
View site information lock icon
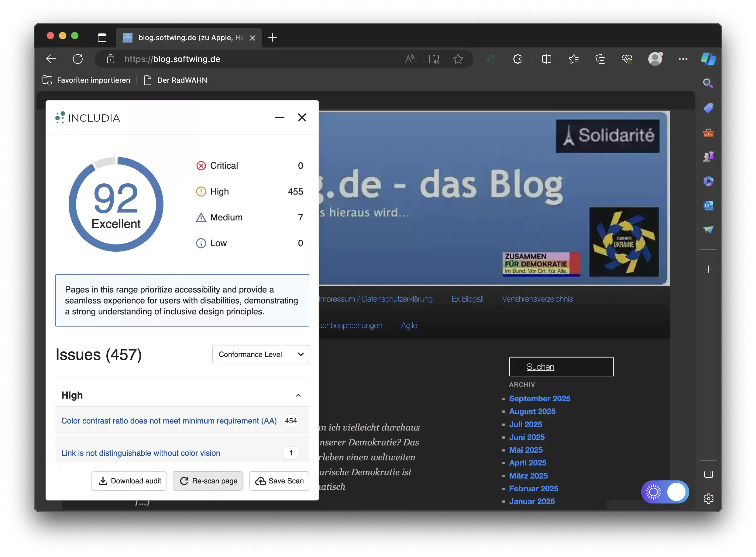point(111,59)
